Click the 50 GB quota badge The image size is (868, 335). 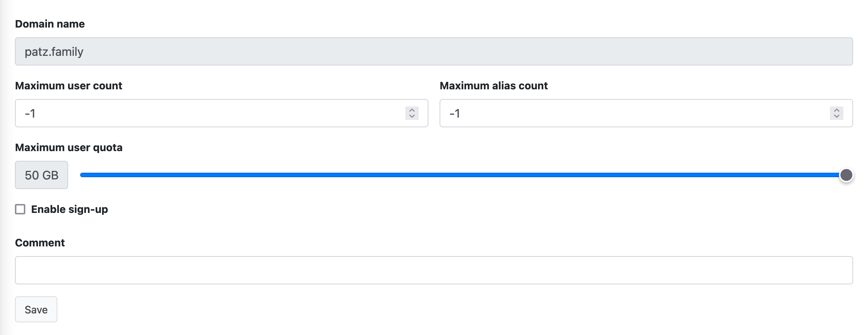tap(41, 175)
